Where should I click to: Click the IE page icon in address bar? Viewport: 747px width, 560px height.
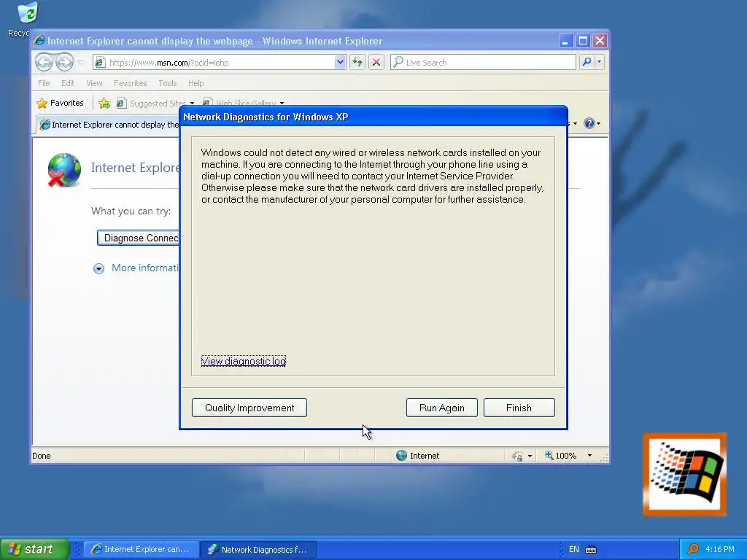(x=99, y=63)
